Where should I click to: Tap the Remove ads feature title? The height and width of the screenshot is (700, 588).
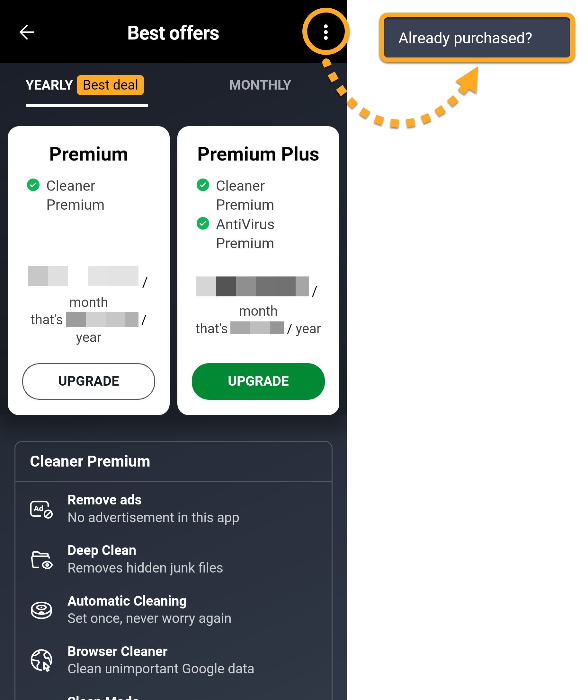coord(105,500)
